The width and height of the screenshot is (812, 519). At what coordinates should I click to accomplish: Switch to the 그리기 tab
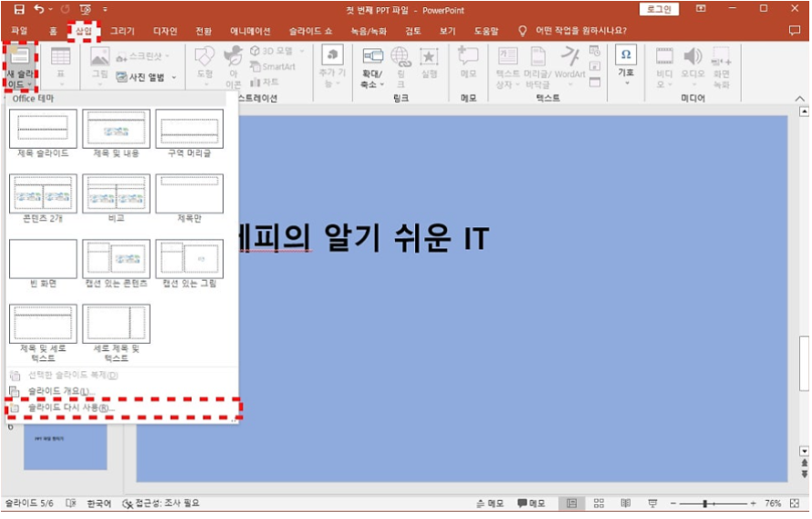(122, 31)
